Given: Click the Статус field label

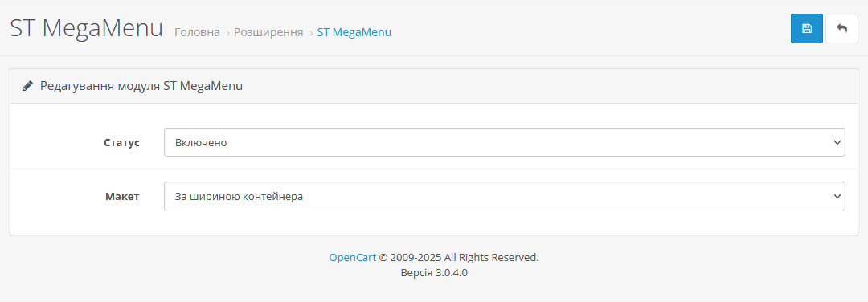Looking at the screenshot, I should click(122, 142).
